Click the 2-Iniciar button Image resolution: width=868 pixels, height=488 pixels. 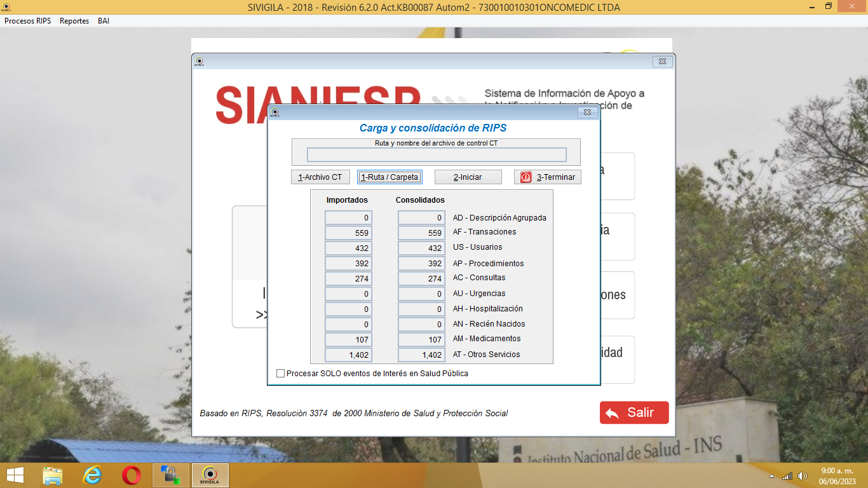[468, 177]
